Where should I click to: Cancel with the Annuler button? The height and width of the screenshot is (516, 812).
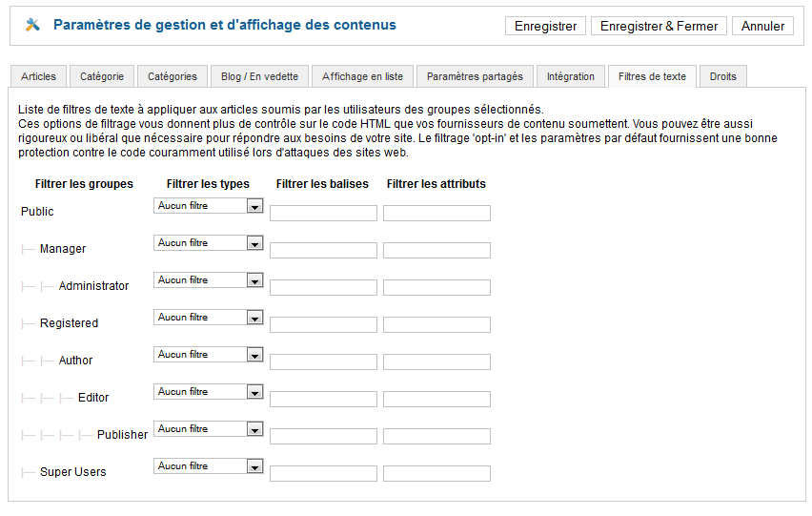click(x=762, y=26)
